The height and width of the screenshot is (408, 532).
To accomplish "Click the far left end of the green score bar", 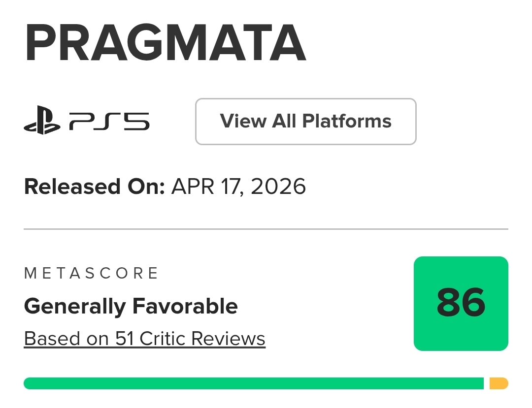I will pos(28,383).
